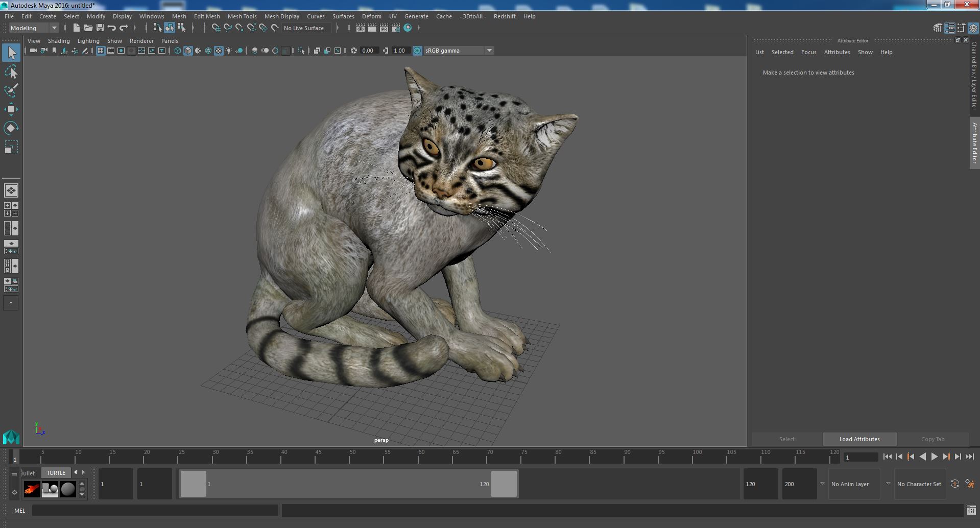This screenshot has width=980, height=528.
Task: Open the animation preferences icon
Action: click(970, 484)
